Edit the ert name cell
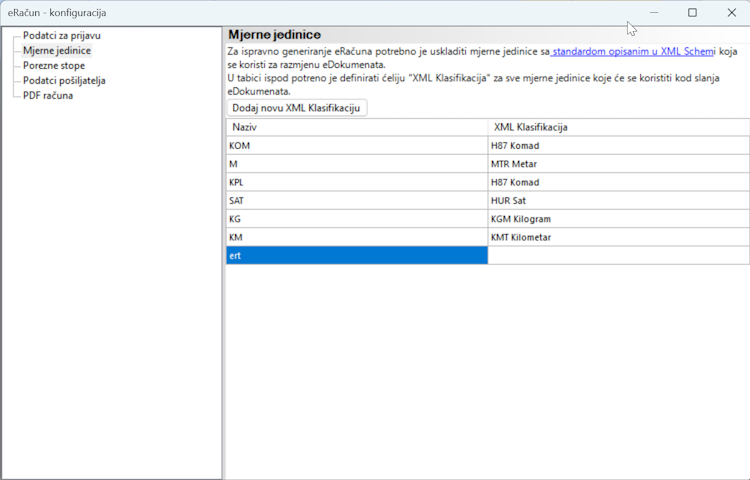Viewport: 750px width, 480px height. [356, 256]
